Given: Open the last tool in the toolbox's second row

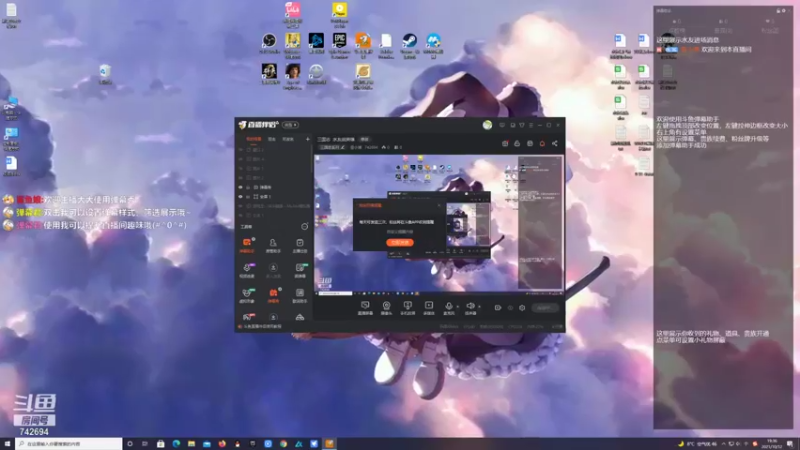Looking at the screenshot, I should tap(299, 270).
